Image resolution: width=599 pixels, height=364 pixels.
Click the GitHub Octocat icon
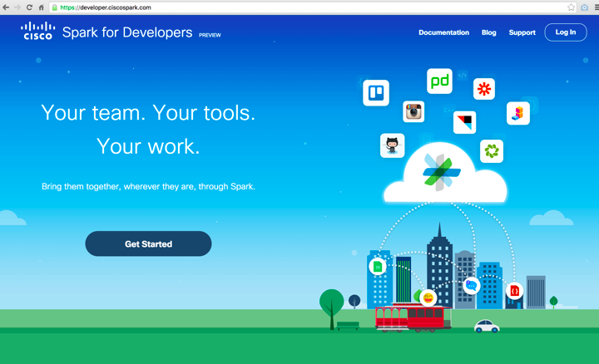(x=393, y=145)
